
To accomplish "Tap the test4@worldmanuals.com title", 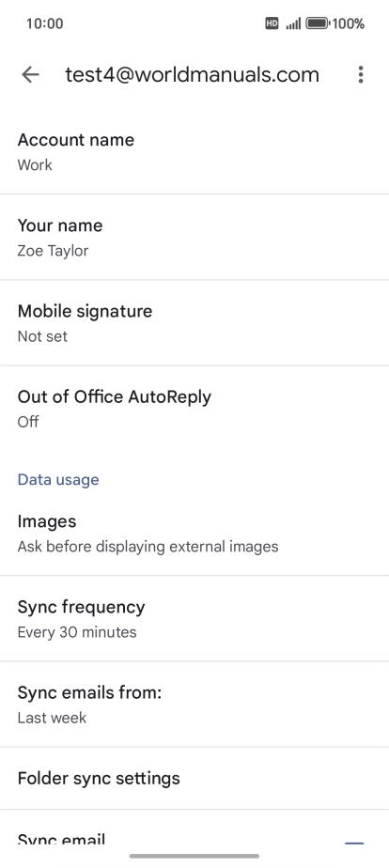I will pos(192,74).
